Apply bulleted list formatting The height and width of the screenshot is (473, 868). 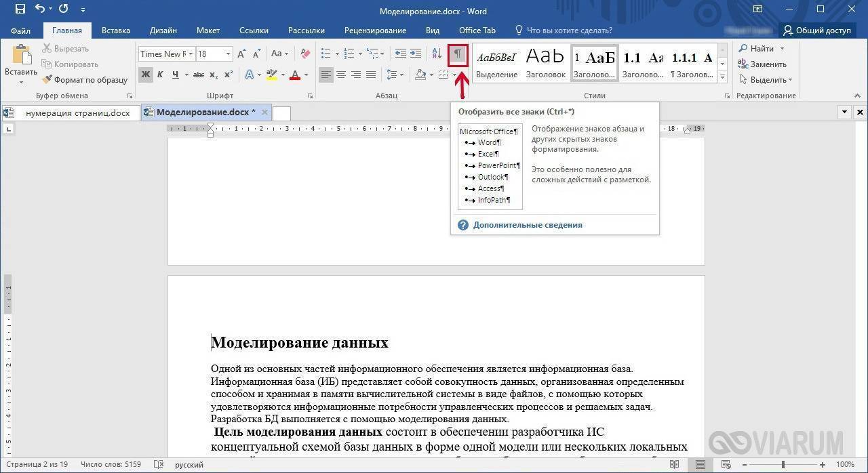[325, 54]
